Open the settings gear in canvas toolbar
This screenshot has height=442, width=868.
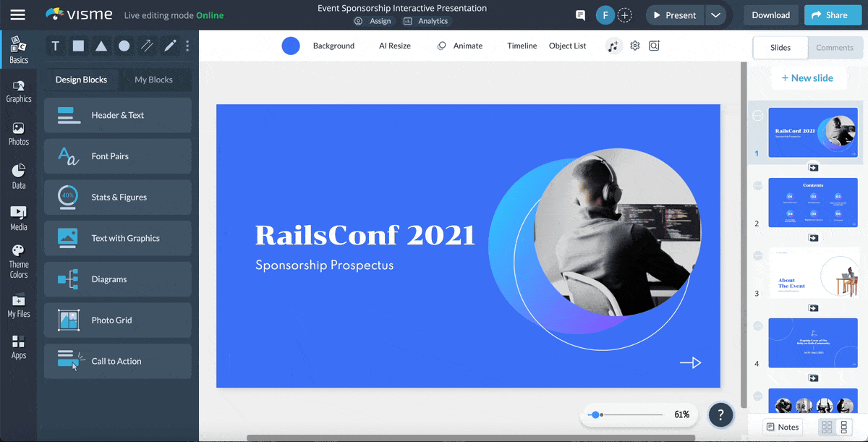coord(635,46)
